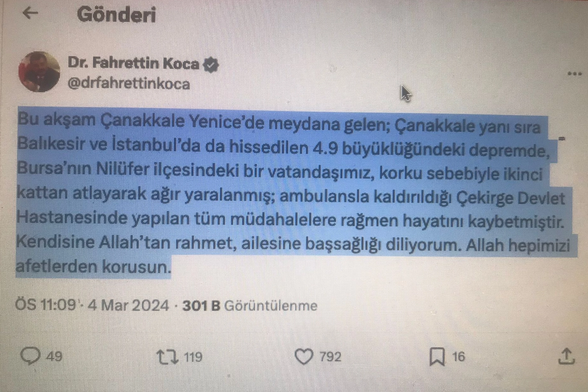This screenshot has width=588, height=392.
Task: Like the post with the heart icon
Action: coord(303,356)
